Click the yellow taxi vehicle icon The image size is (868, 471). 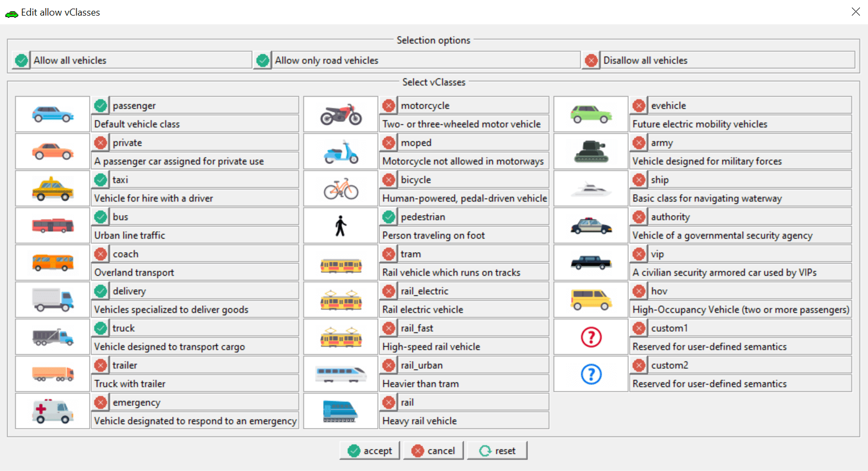pos(52,189)
